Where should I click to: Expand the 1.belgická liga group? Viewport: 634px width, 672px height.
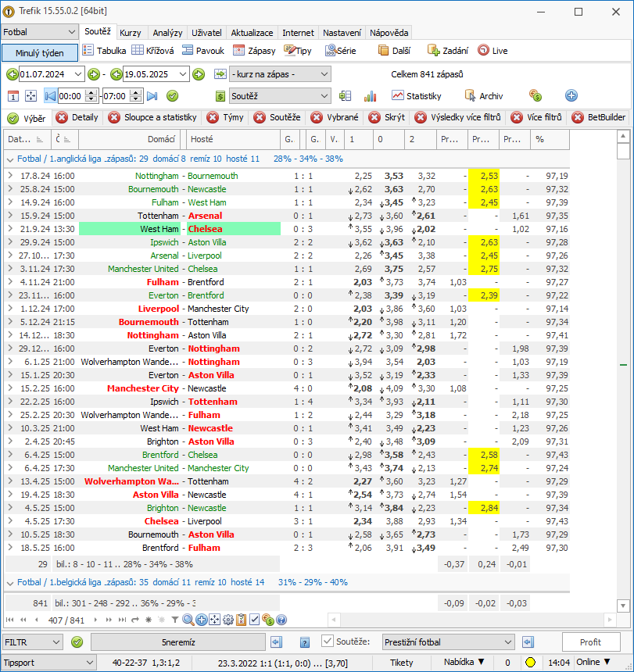point(10,583)
